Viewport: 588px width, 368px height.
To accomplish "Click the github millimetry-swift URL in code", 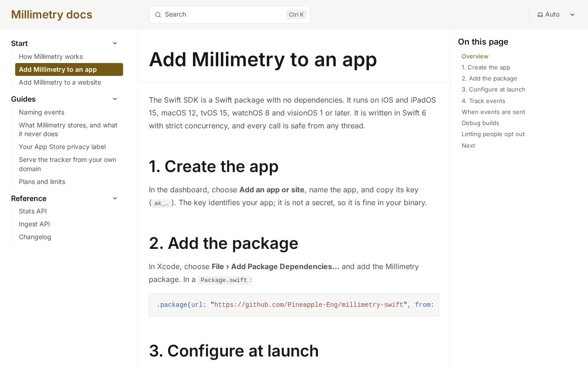I will [x=309, y=305].
